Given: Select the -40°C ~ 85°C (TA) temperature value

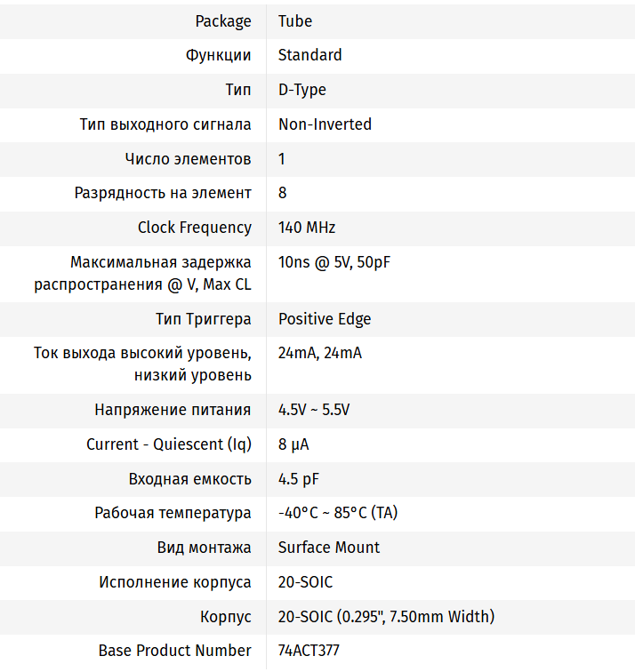Looking at the screenshot, I should tap(337, 513).
